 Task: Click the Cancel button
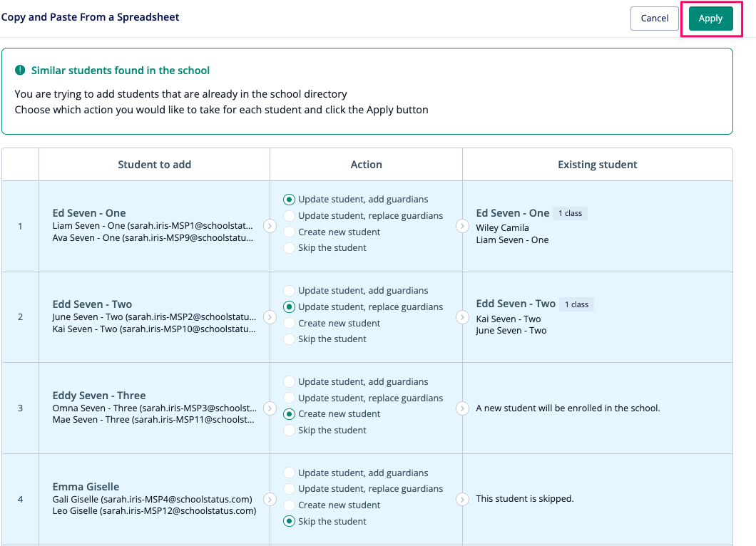tap(654, 19)
